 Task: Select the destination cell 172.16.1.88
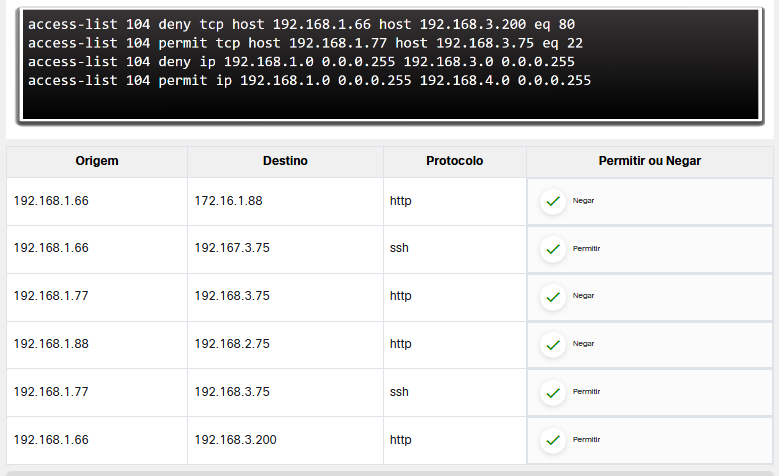[228, 201]
